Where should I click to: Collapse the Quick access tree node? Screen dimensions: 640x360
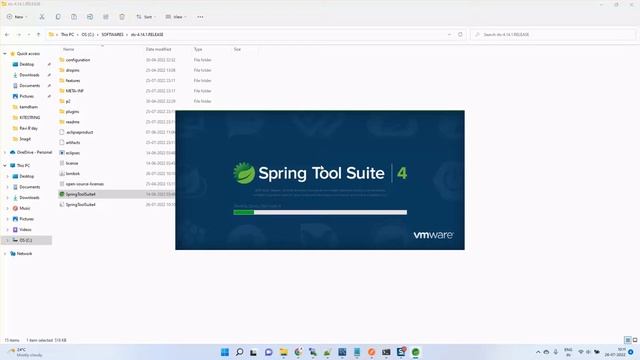pos(5,54)
